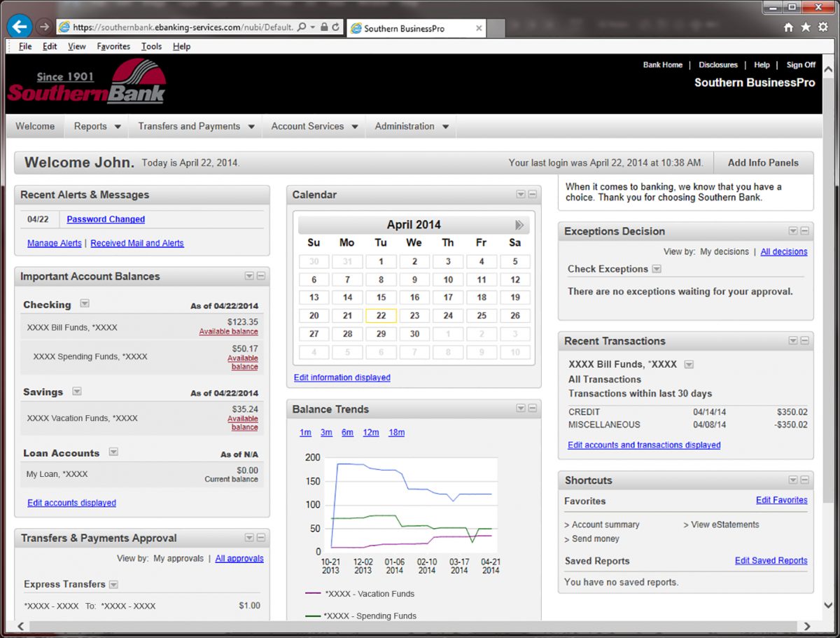Click the horizontal scrollbar left arrow
The image size is (840, 638).
pyautogui.click(x=20, y=626)
